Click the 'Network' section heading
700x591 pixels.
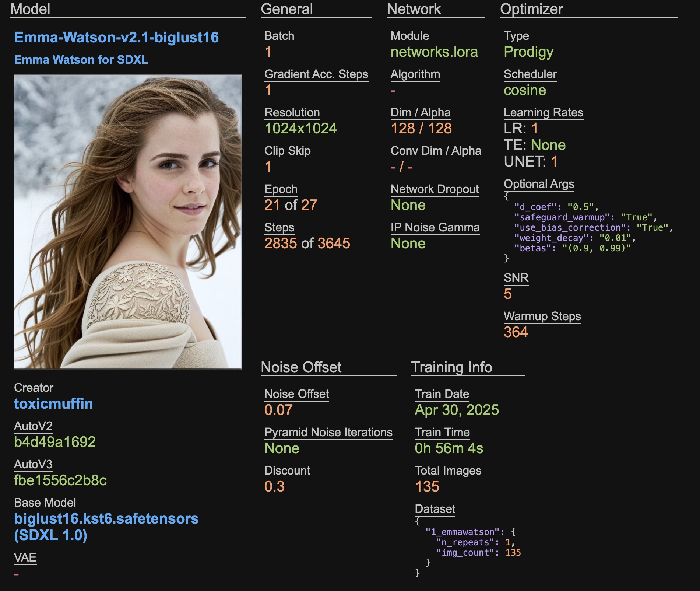pos(414,9)
